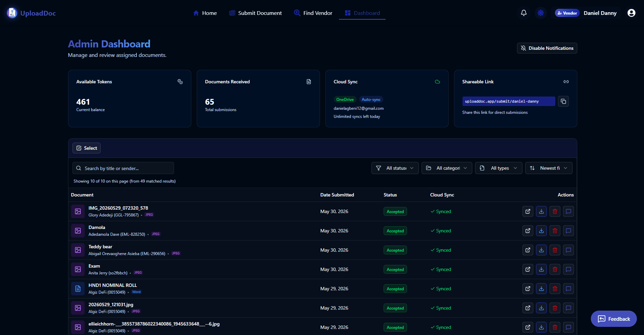The image size is (644, 335).
Task: Copy the shareable link
Action: 563,101
